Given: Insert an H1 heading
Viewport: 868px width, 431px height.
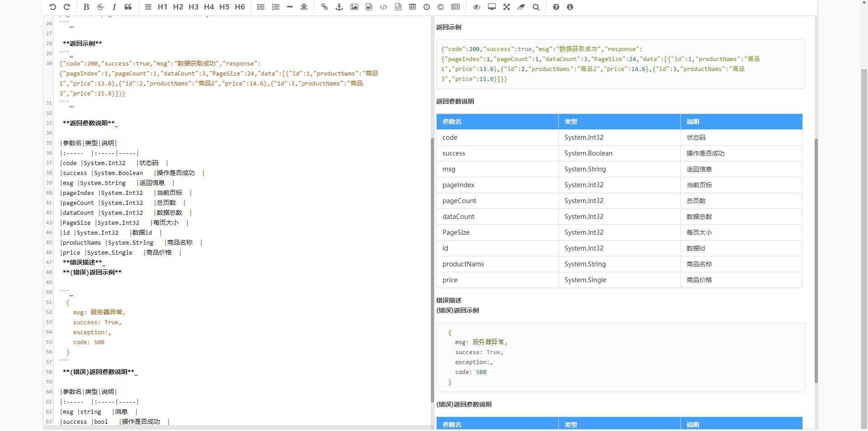Looking at the screenshot, I should point(163,7).
